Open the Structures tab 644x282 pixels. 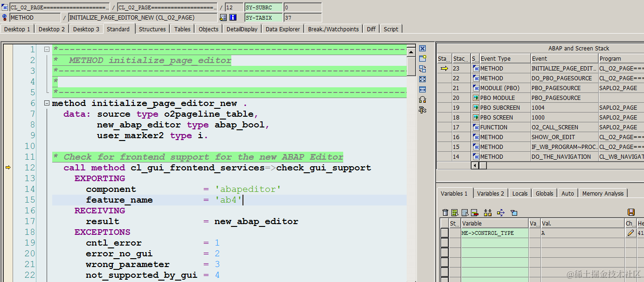click(x=152, y=29)
